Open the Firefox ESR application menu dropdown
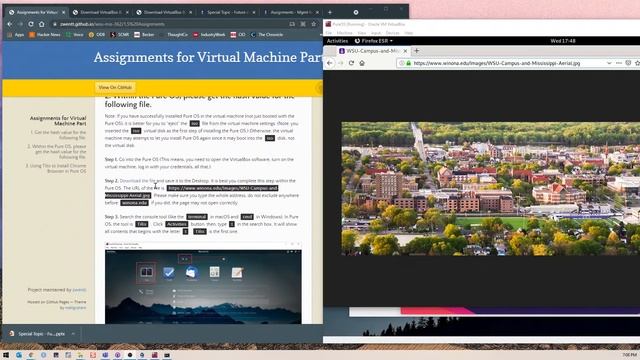 [373, 41]
